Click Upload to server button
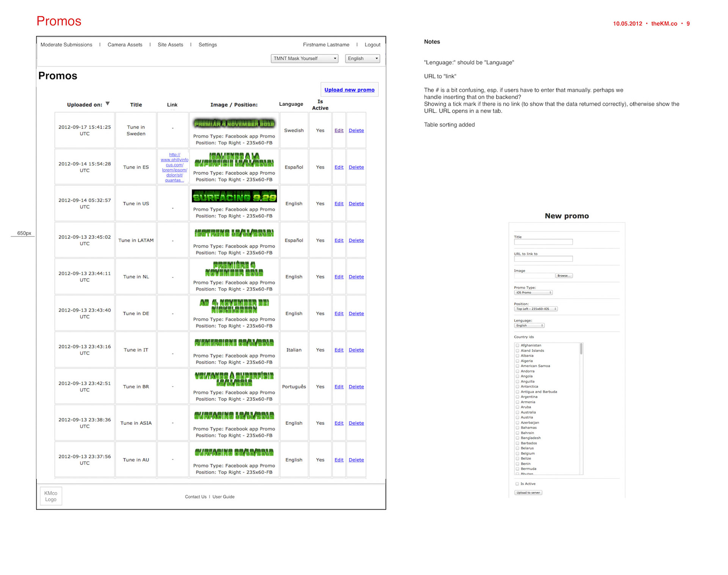Viewport: 728px width, 575px height. [528, 493]
